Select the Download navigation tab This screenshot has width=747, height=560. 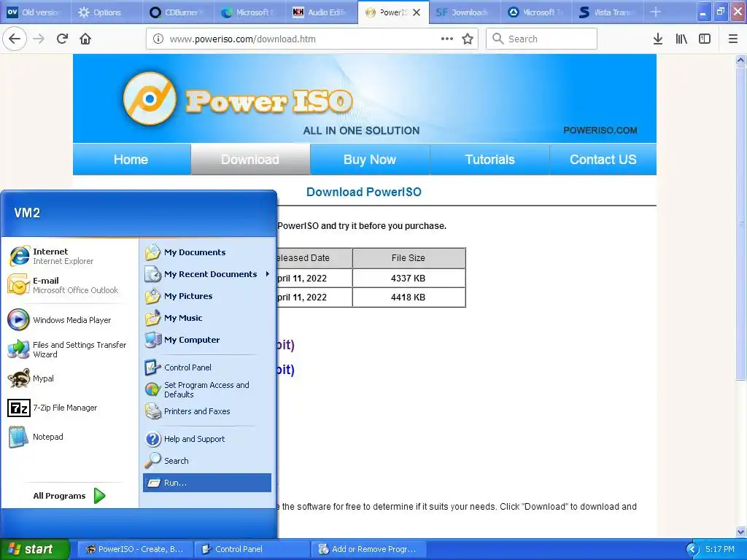(x=250, y=159)
